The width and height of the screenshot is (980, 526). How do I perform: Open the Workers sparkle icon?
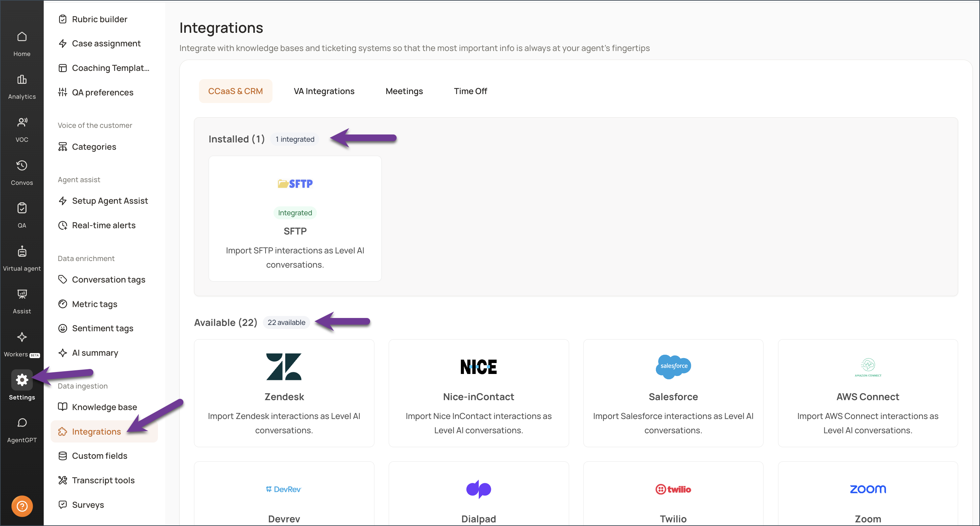tap(22, 337)
